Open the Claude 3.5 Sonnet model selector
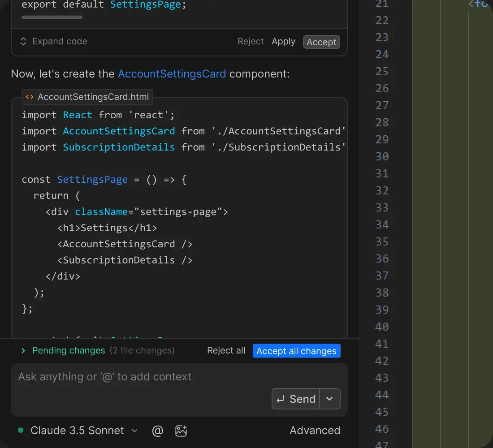This screenshot has width=493, height=448. (84, 431)
